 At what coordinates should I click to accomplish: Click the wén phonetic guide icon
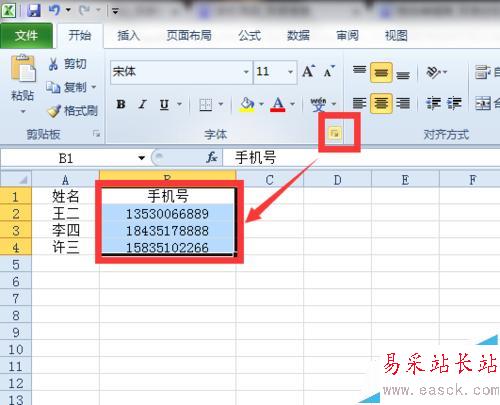tap(318, 104)
